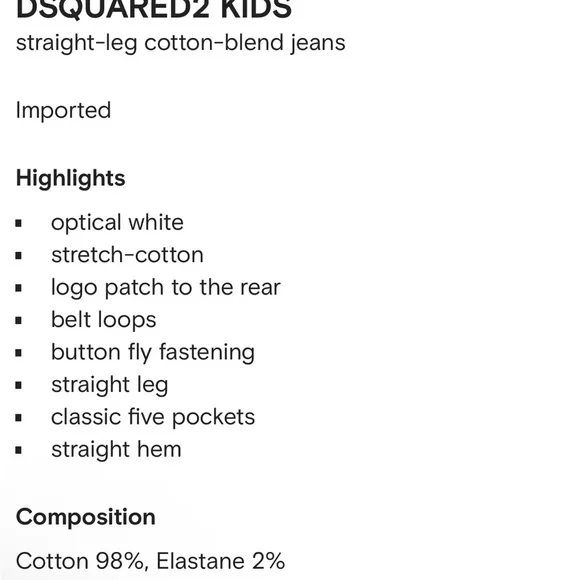The height and width of the screenshot is (580, 580).
Task: Click bullet marker beside classic five pockets
Action: [18, 418]
